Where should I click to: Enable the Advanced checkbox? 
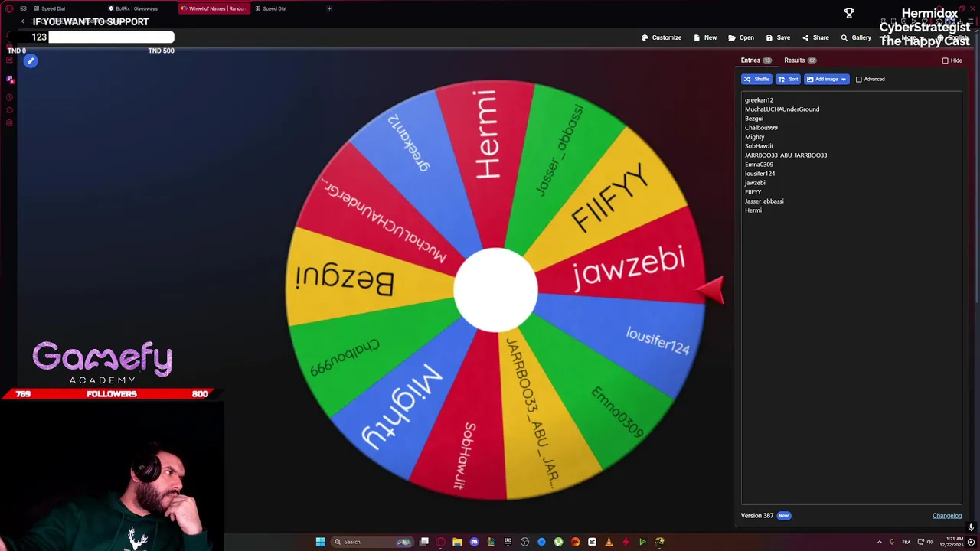click(x=858, y=80)
